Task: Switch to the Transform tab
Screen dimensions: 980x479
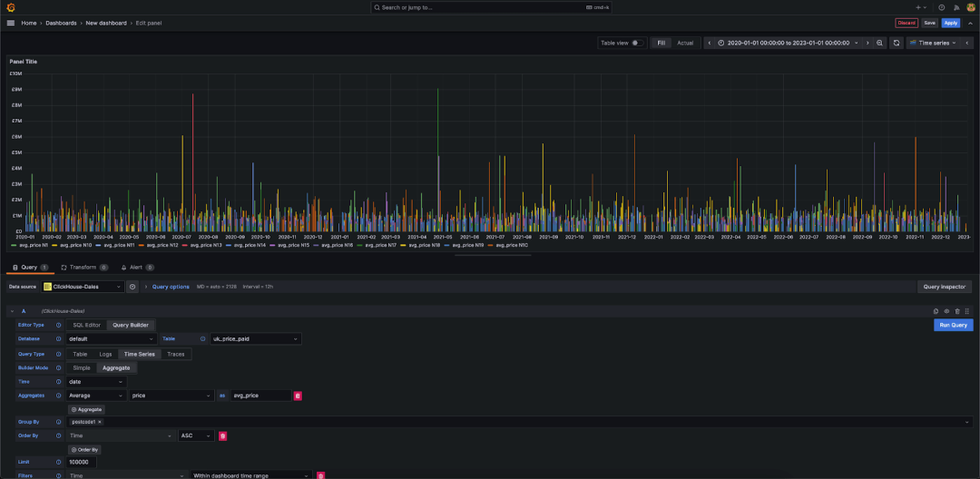Action: point(83,268)
